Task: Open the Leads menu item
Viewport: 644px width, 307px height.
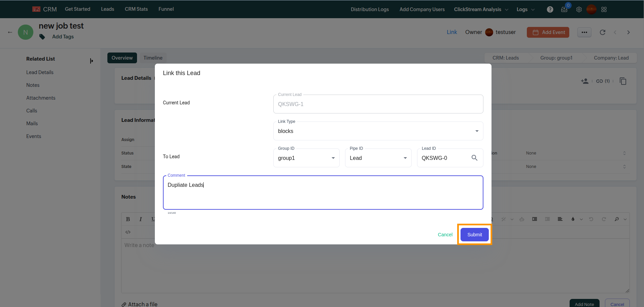Action: [107, 9]
